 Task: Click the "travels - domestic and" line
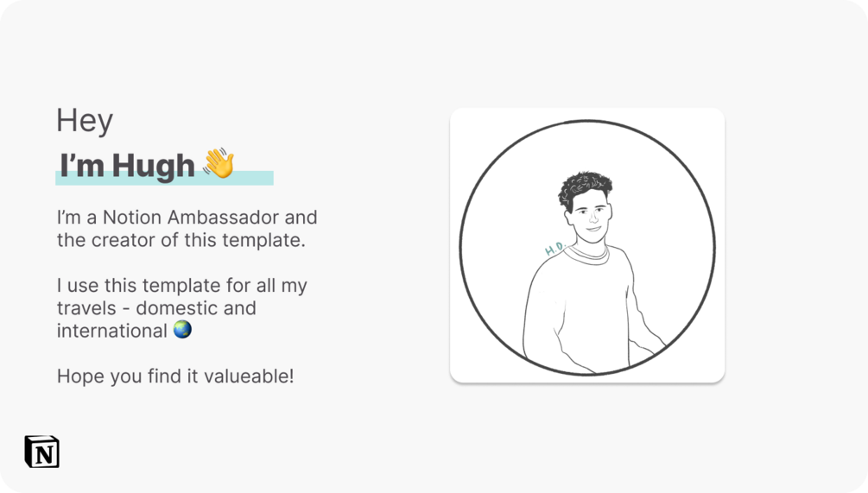156,307
